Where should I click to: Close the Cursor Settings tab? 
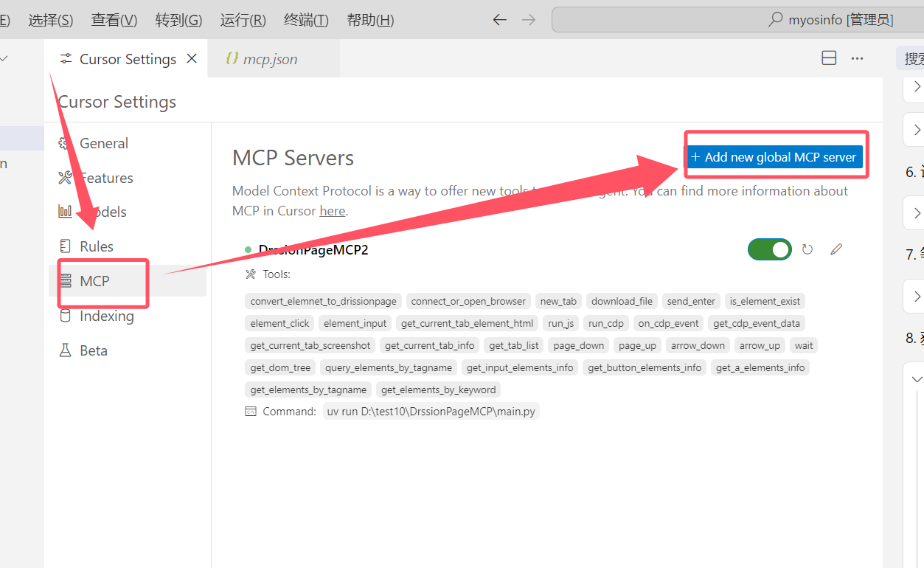pyautogui.click(x=192, y=58)
